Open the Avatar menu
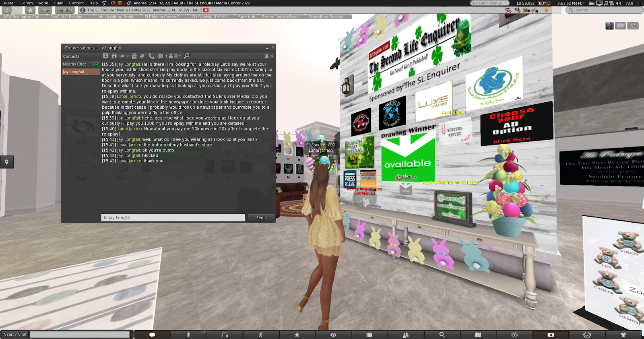 9,3
